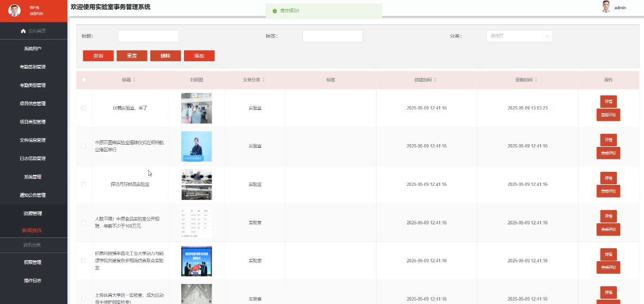Open cover image of 上海体育大学 row
The image size is (644, 304).
[x=196, y=294]
